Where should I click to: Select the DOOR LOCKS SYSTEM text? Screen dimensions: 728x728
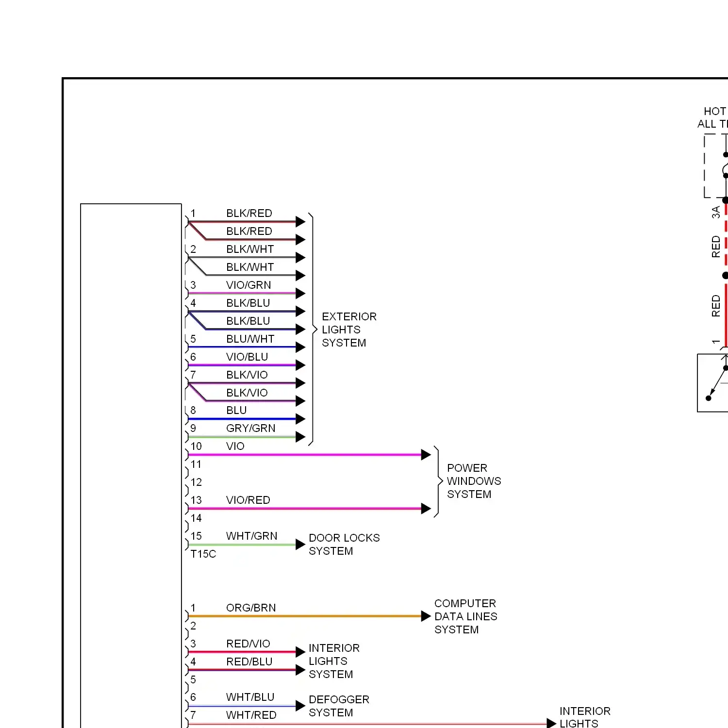344,545
